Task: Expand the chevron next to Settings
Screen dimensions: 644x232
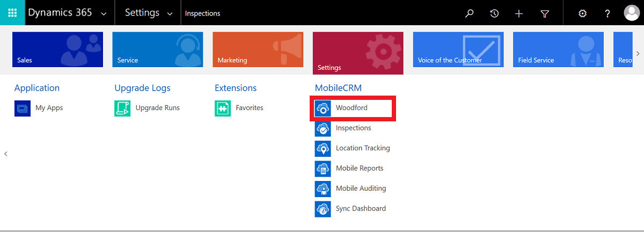Action: click(170, 13)
